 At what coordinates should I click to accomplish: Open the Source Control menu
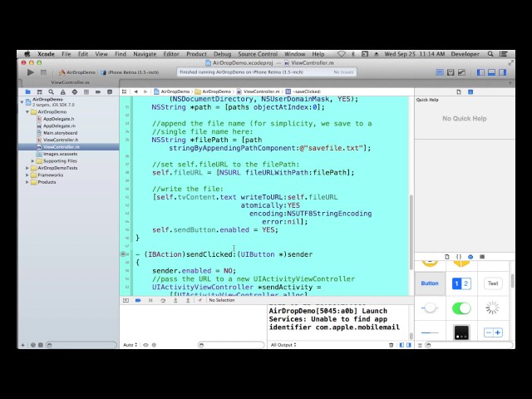(x=258, y=54)
